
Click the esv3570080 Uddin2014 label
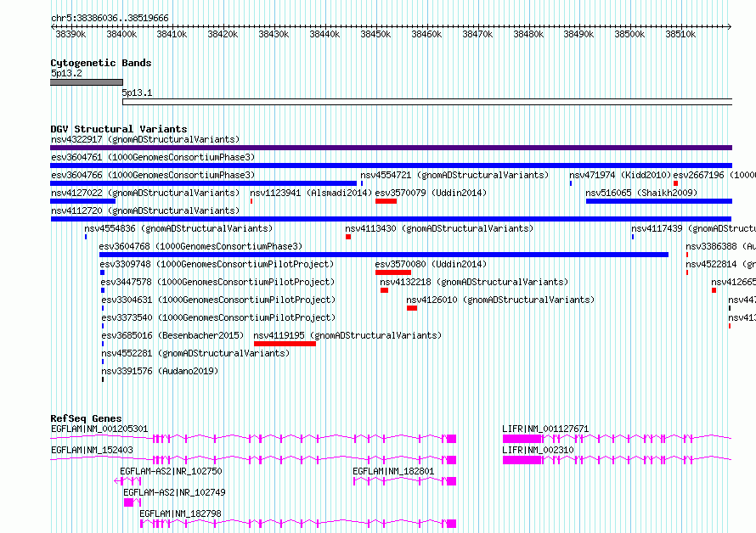tap(431, 265)
